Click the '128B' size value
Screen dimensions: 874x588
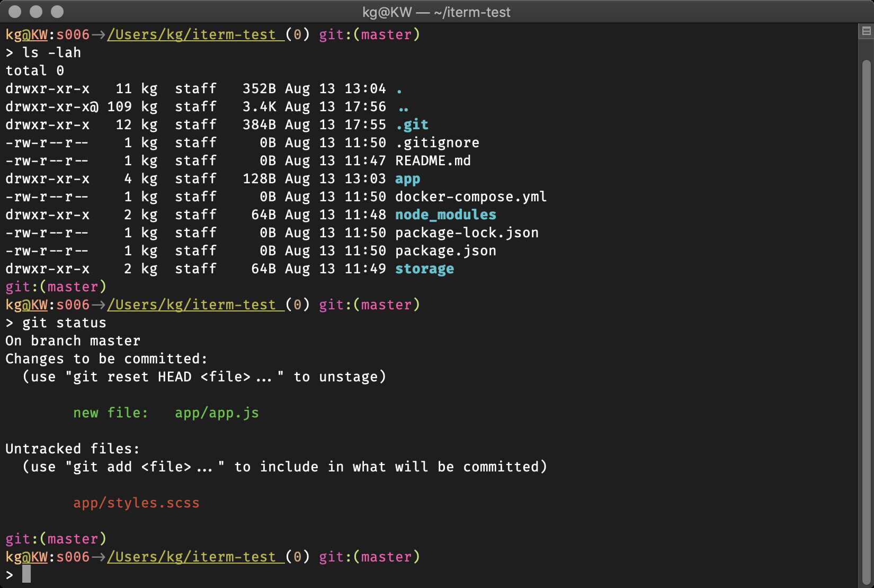(260, 179)
